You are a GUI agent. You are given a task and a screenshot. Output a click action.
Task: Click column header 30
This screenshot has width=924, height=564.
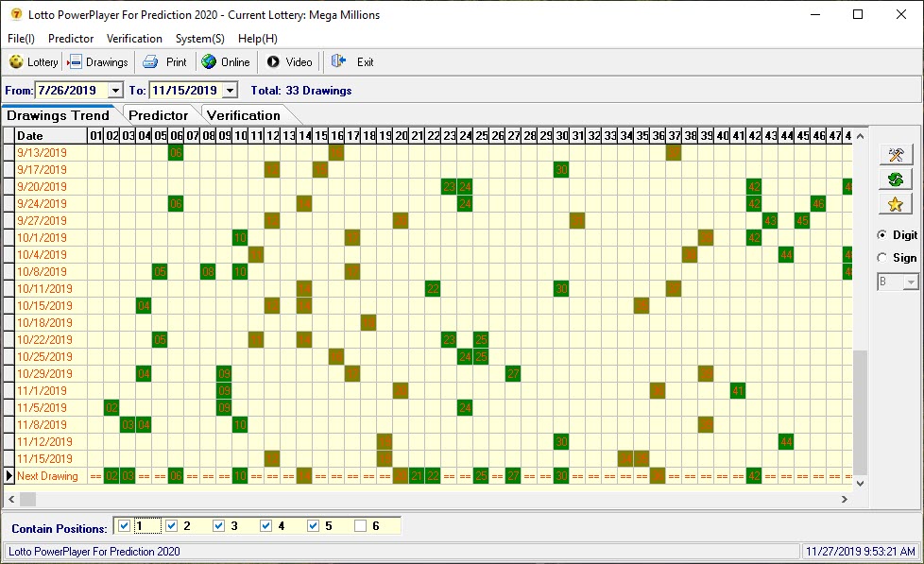point(561,135)
